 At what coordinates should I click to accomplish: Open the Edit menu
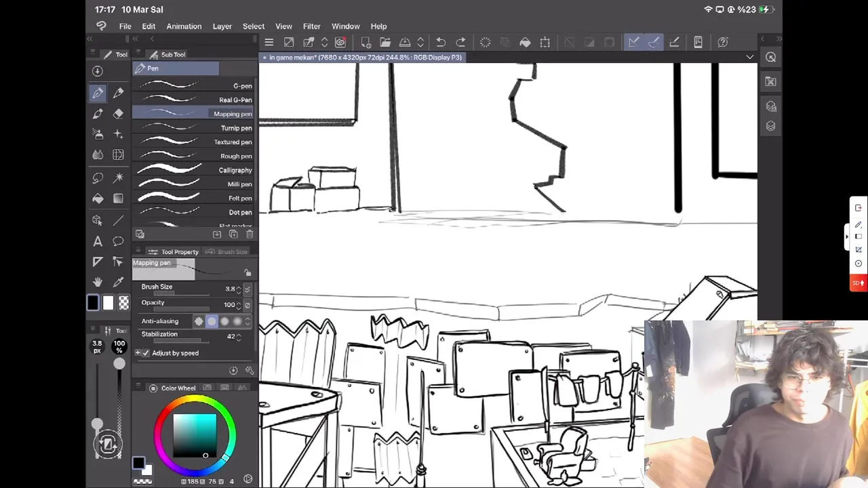point(149,26)
